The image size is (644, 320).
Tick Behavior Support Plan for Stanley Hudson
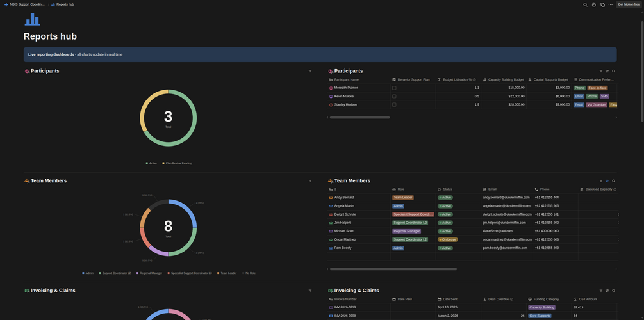click(x=394, y=104)
